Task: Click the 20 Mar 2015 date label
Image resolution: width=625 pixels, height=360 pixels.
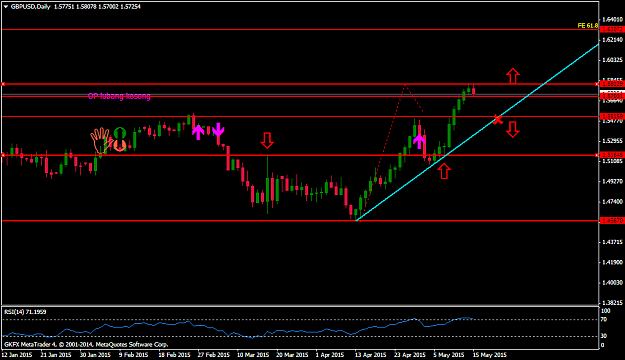Action: pyautogui.click(x=292, y=354)
